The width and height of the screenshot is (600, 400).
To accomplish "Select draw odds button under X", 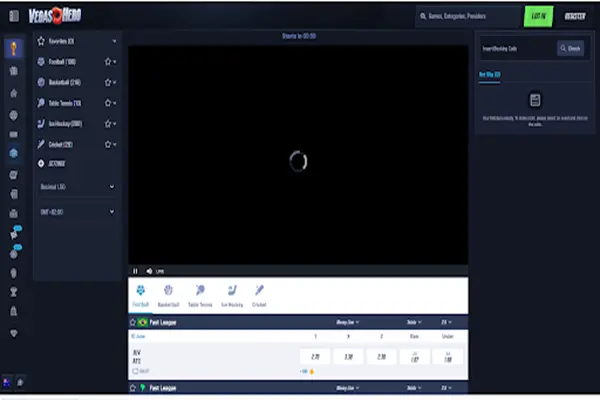I will coord(348,357).
